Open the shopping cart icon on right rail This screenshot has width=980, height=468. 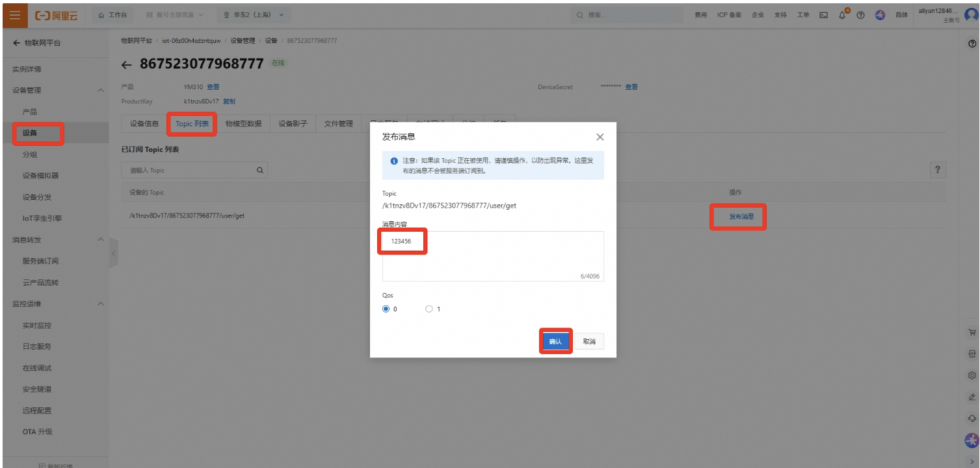tap(972, 332)
